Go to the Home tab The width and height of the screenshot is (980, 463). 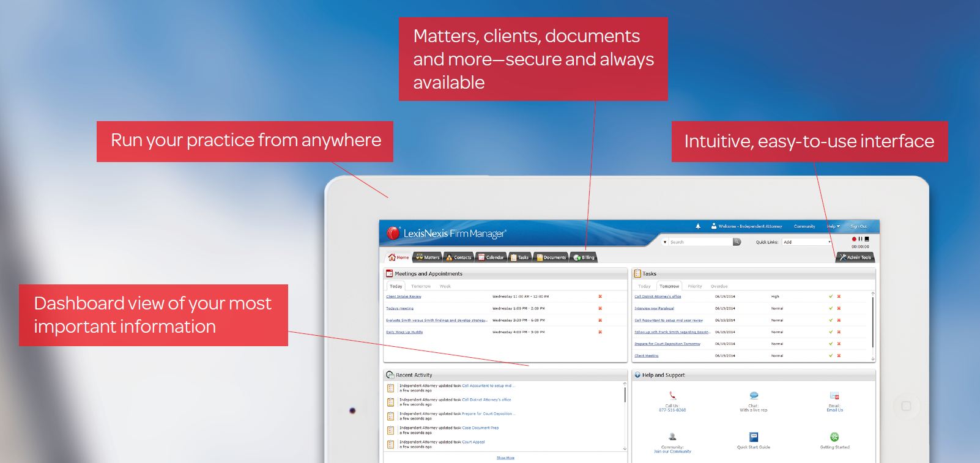pos(399,257)
